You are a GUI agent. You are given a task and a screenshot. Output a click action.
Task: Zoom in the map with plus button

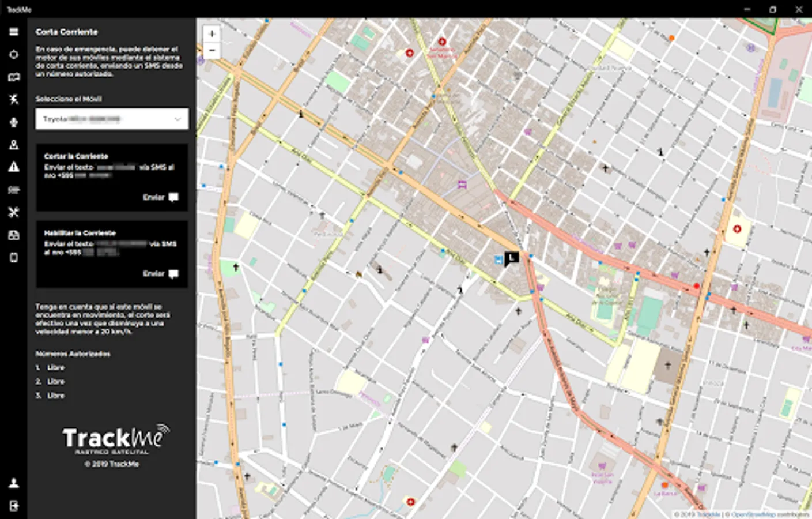coord(212,34)
